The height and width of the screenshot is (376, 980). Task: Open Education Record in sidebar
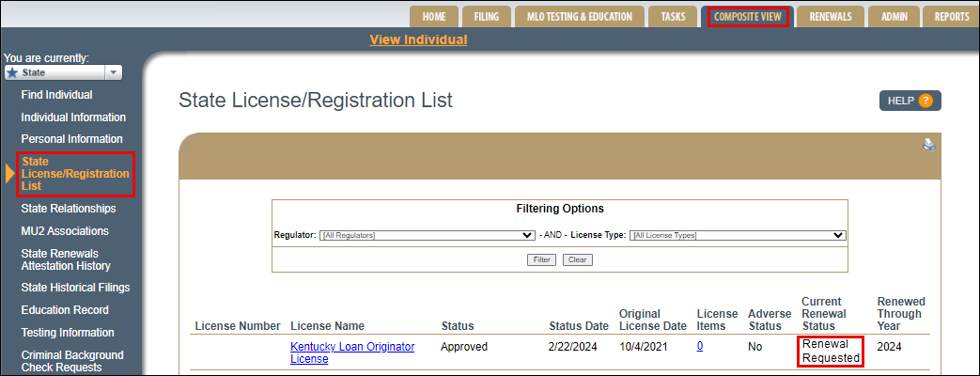[65, 310]
